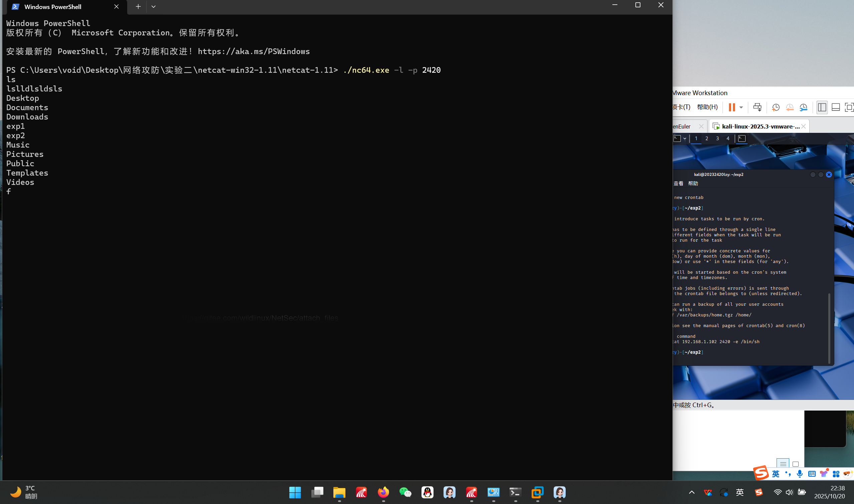Open the Sogou soft keyboard icon
The image size is (854, 504).
(x=812, y=474)
